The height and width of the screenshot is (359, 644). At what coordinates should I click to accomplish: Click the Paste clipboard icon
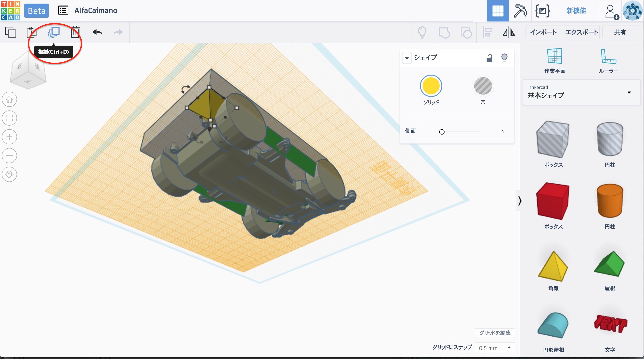click(32, 32)
